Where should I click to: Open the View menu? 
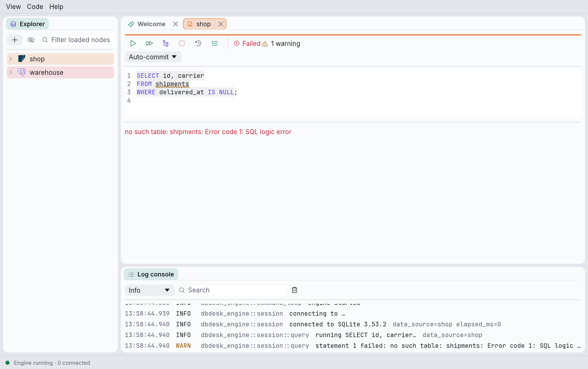(13, 6)
